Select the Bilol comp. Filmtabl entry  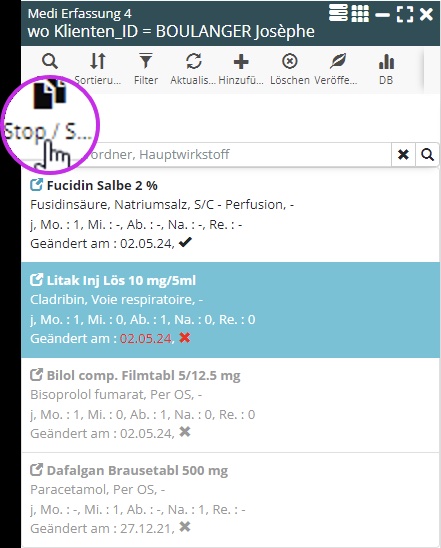[x=230, y=405]
